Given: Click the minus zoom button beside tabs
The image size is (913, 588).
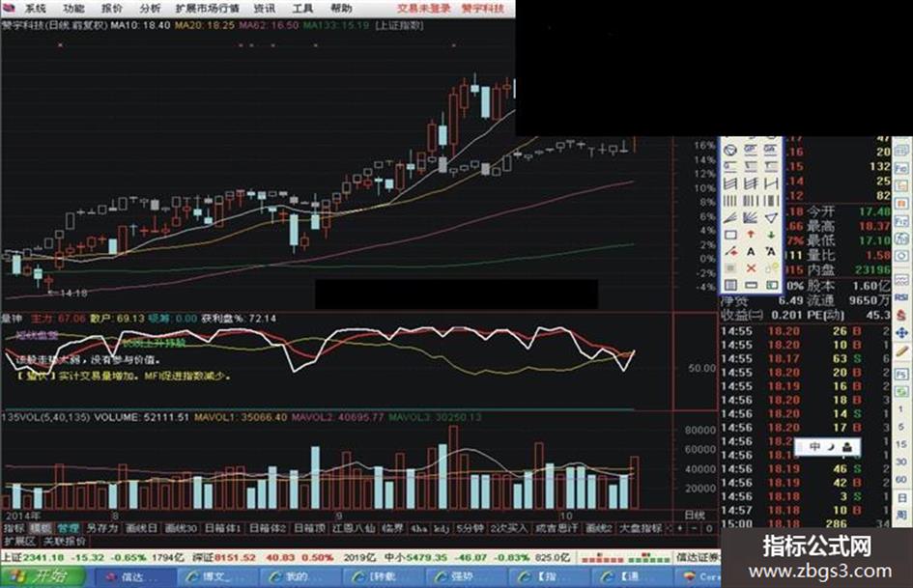Looking at the screenshot, I should point(694,528).
